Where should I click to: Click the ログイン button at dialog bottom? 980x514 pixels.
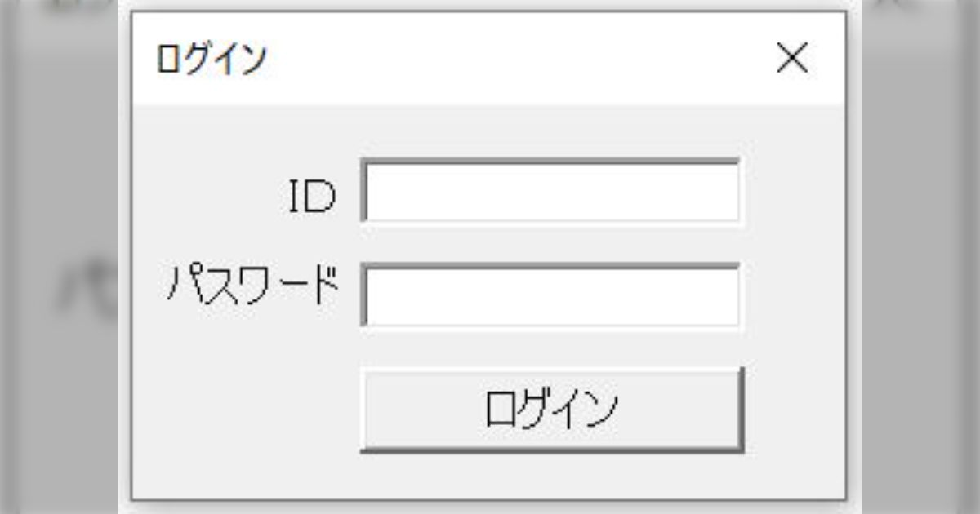[551, 408]
